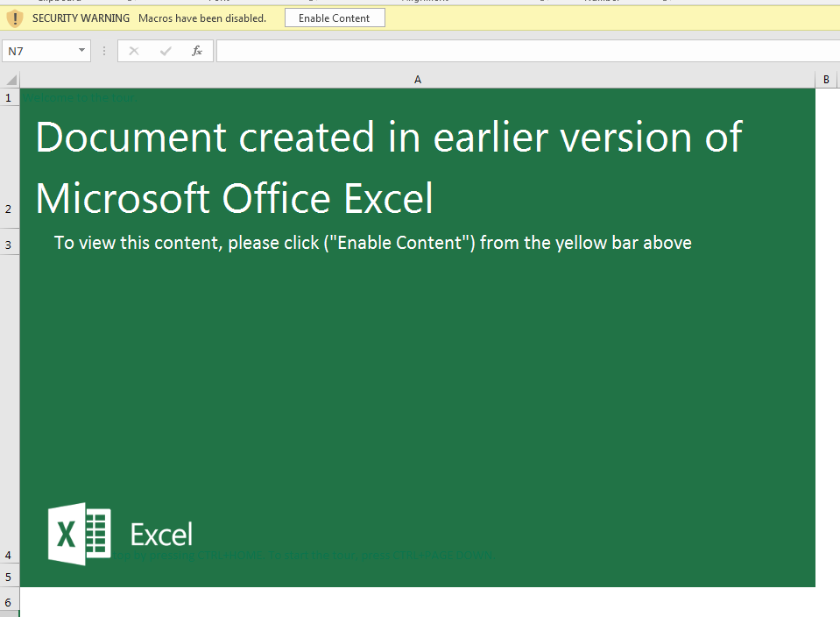Select row 5 header
This screenshot has height=617, width=840.
click(x=9, y=575)
